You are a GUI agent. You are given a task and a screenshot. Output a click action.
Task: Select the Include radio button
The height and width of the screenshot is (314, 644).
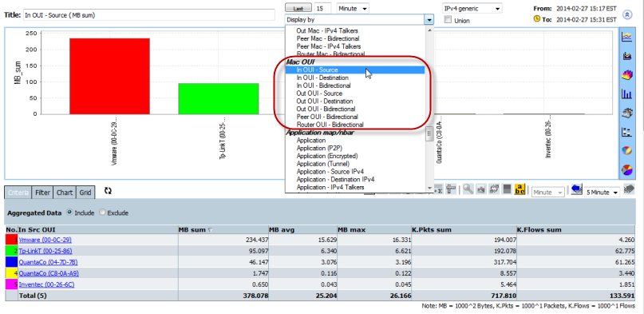(69, 213)
